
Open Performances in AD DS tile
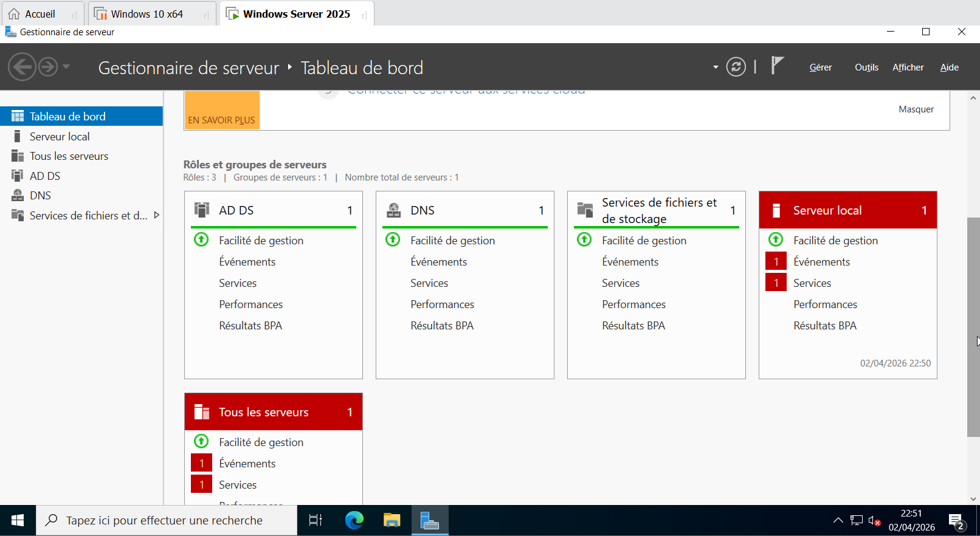pyautogui.click(x=250, y=304)
